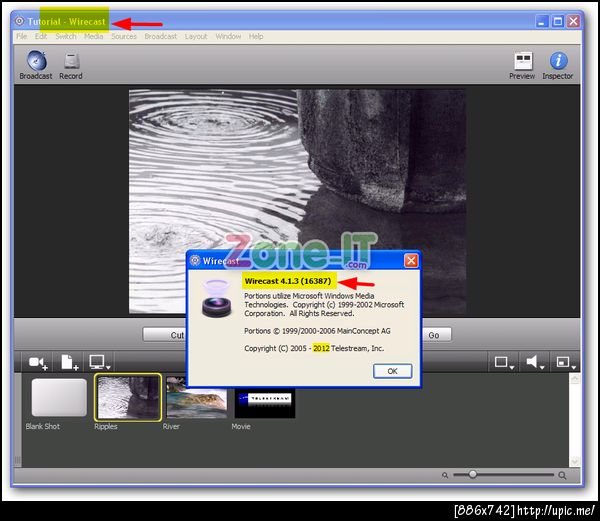Click the shot list scroll down arrow
This screenshot has height=521, width=600.
[574, 461]
